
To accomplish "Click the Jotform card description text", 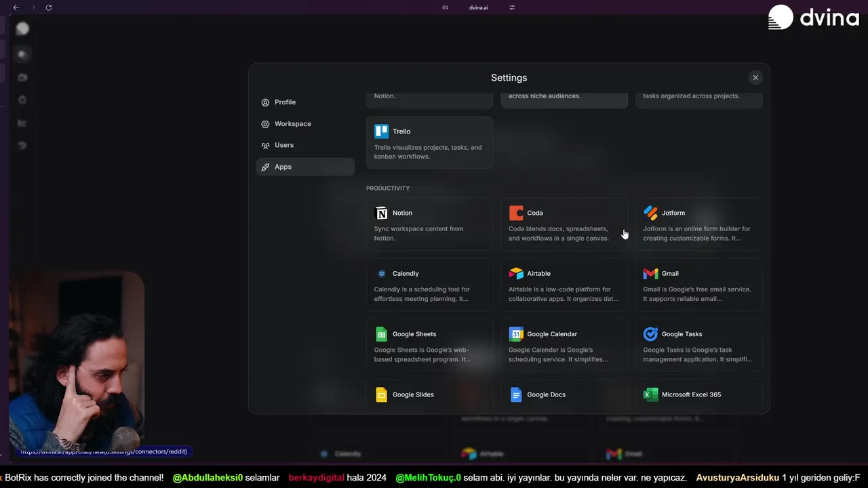I will coord(696,233).
